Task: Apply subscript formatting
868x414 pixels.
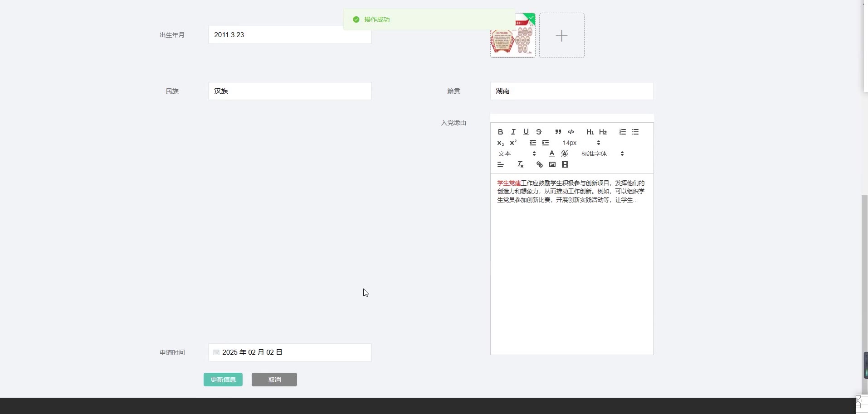Action: click(x=500, y=143)
